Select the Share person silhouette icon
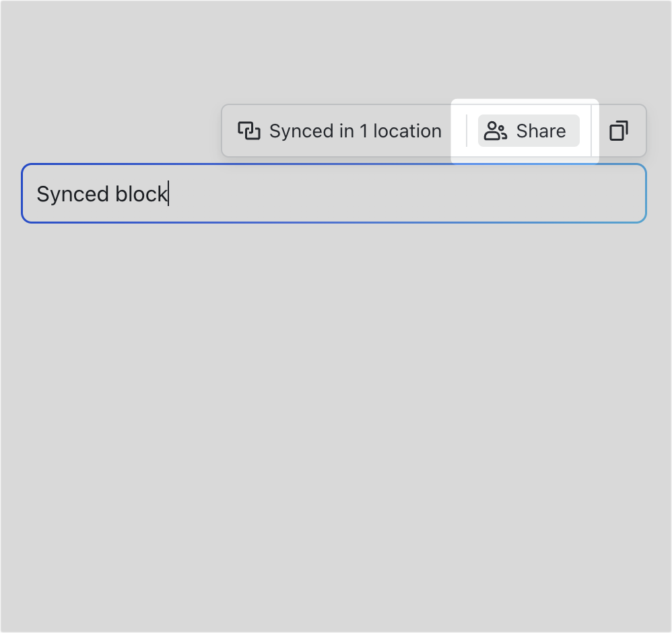 pos(496,131)
